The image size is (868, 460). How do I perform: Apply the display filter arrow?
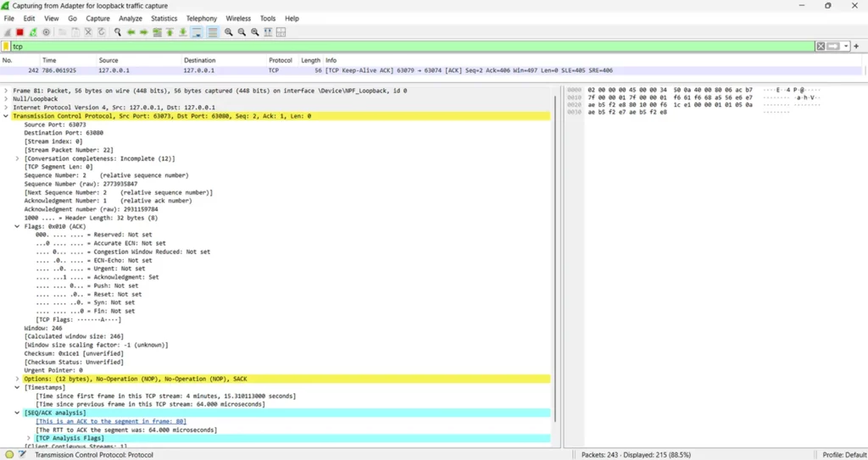coord(833,47)
